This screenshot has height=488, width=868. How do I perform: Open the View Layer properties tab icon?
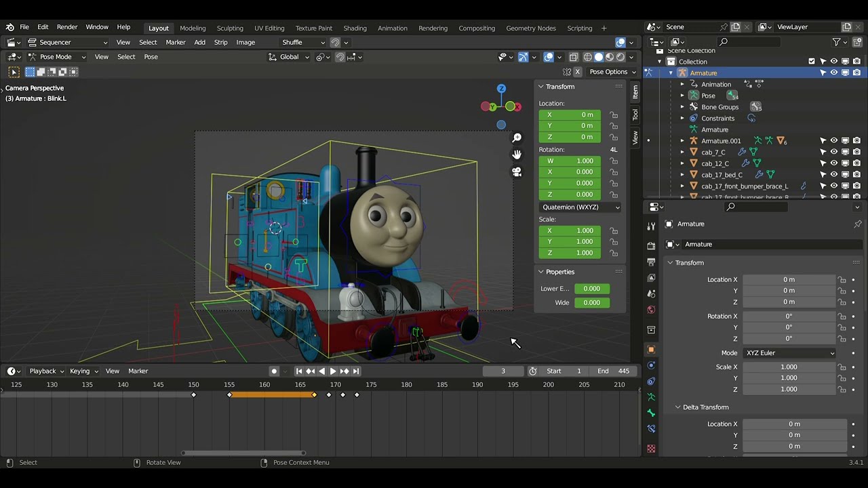(x=651, y=278)
